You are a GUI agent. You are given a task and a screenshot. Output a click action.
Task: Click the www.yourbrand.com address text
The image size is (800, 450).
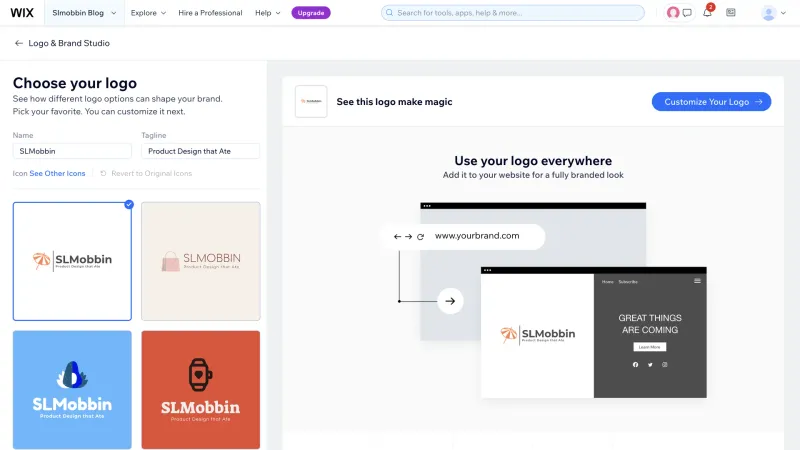point(477,236)
